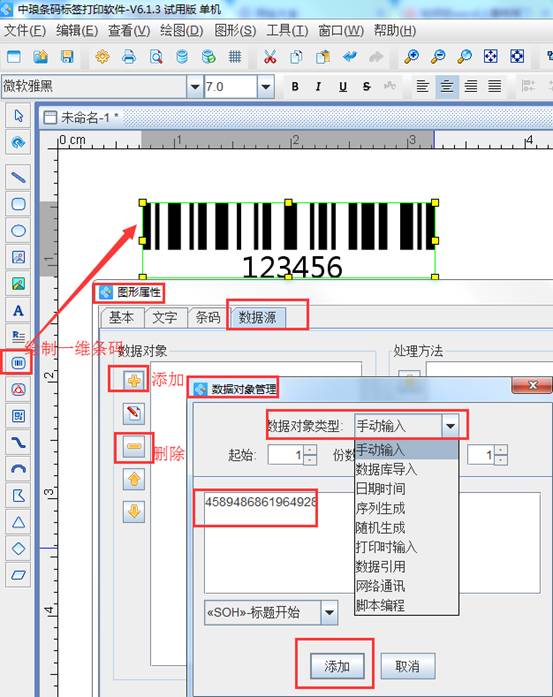Toggle italic formatting I button
Image resolution: width=553 pixels, height=697 pixels.
tap(318, 87)
